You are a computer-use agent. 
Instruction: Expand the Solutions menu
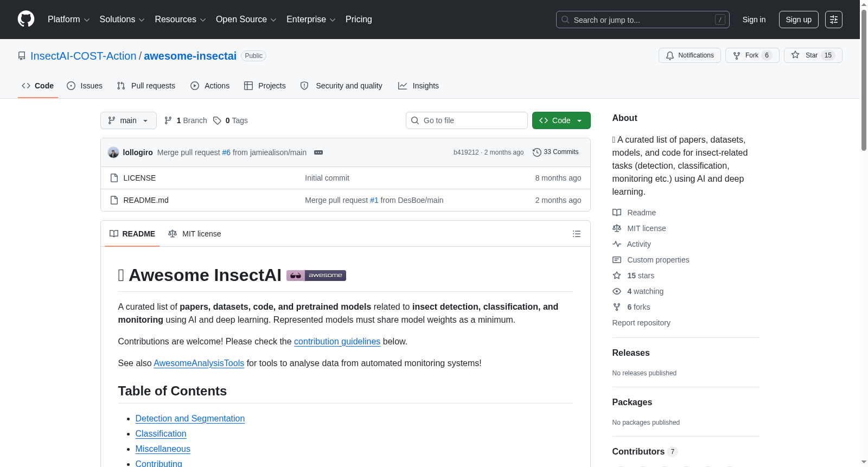[x=122, y=20]
